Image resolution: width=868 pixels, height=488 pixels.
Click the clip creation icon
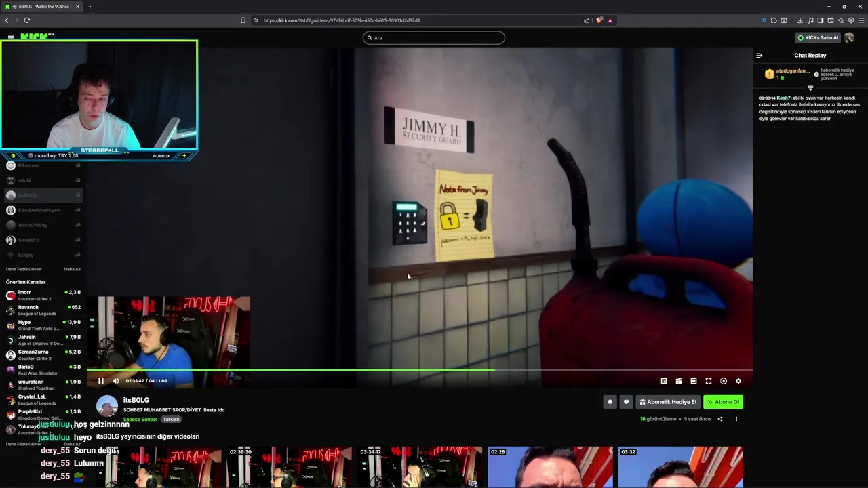coord(679,381)
